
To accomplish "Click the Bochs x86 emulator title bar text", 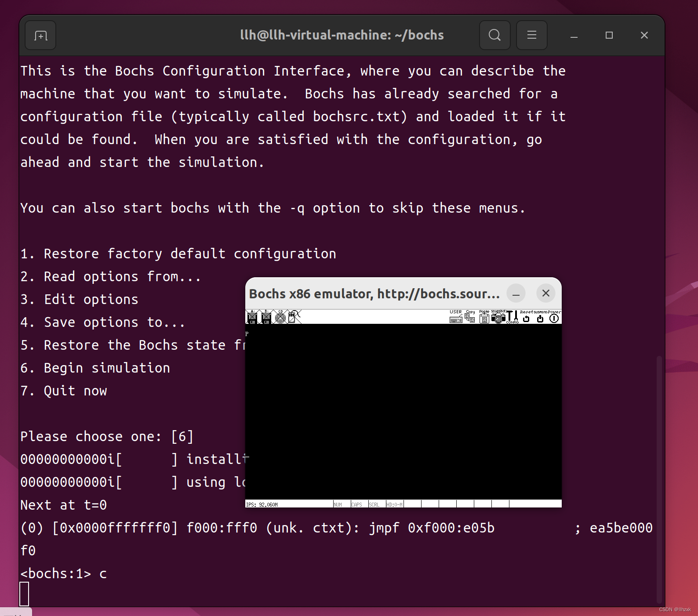I will click(374, 294).
